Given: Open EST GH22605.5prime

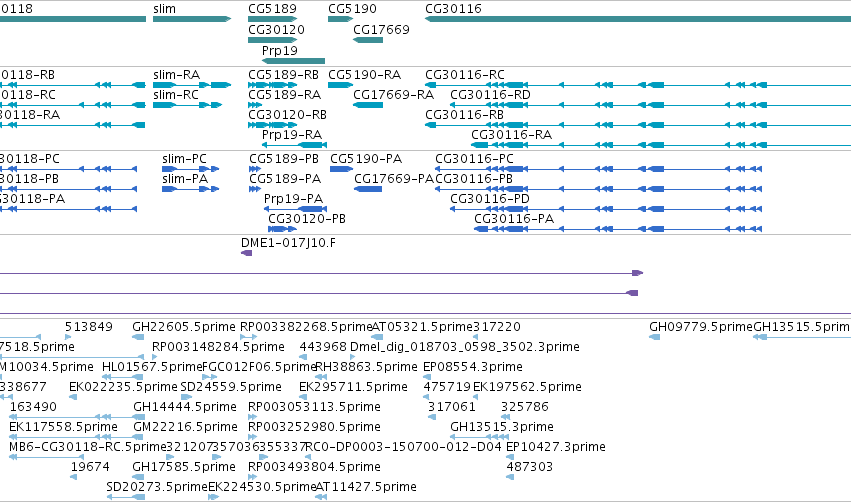Looking at the screenshot, I should point(184,327).
